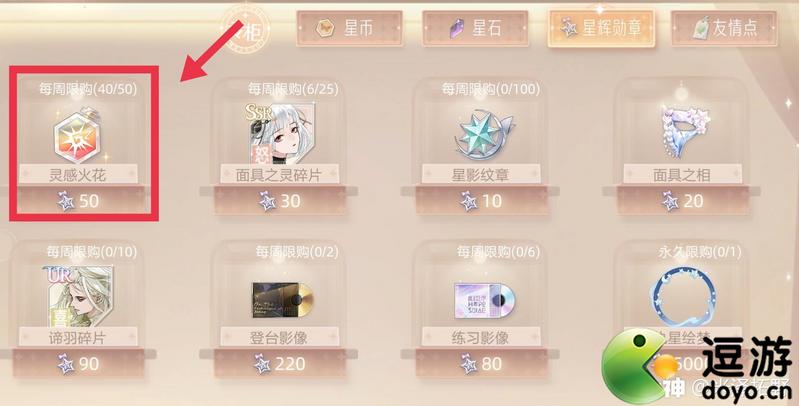Screen dimensions: 799x406
Task: Switch to the 友情点 tab
Action: (724, 29)
